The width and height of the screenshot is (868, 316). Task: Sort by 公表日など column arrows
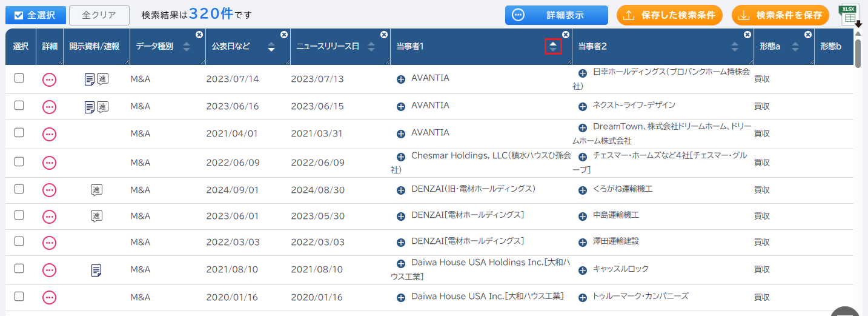coord(271,47)
